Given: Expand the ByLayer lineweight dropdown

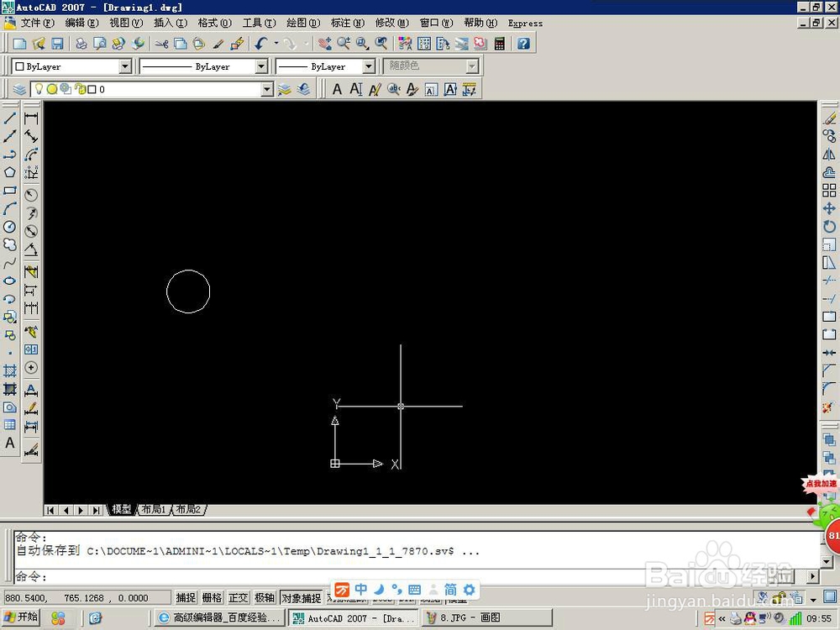Looking at the screenshot, I should pyautogui.click(x=369, y=66).
